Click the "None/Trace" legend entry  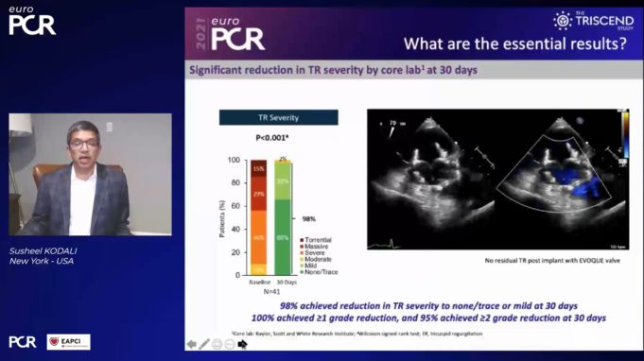click(319, 272)
